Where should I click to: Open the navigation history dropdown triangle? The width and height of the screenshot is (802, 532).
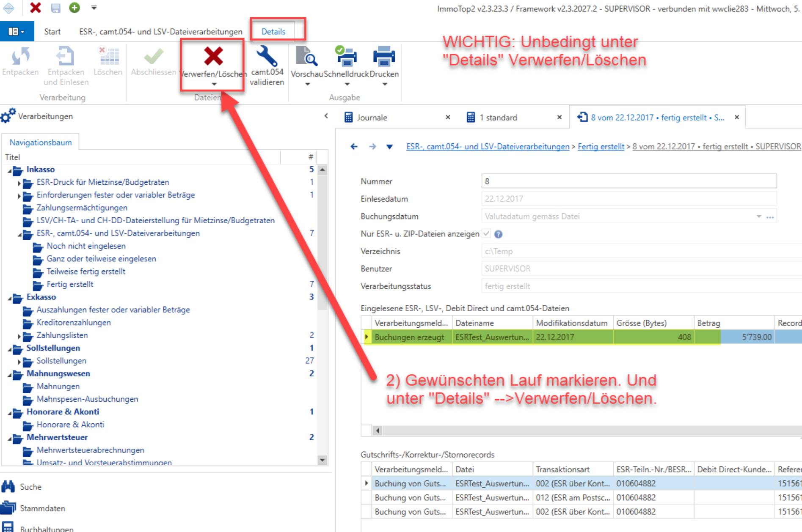[x=389, y=147]
